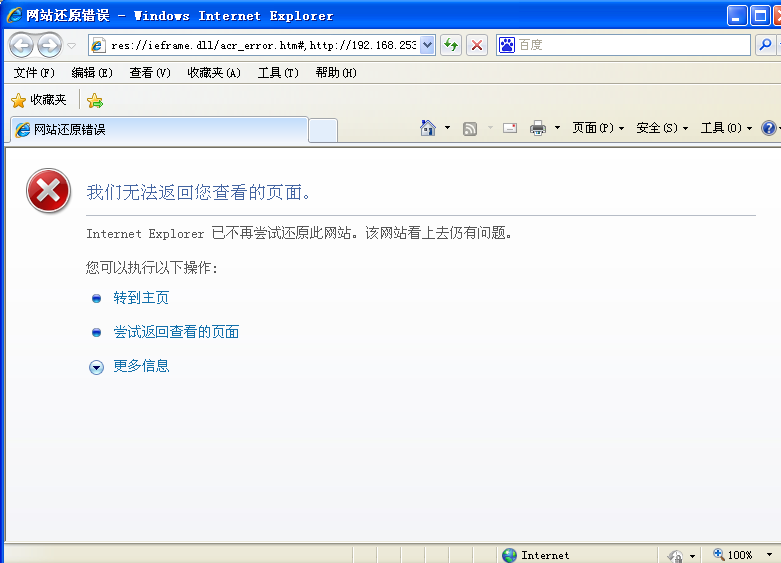The image size is (781, 563).
Task: Click the Stop loading red X icon
Action: pos(477,45)
